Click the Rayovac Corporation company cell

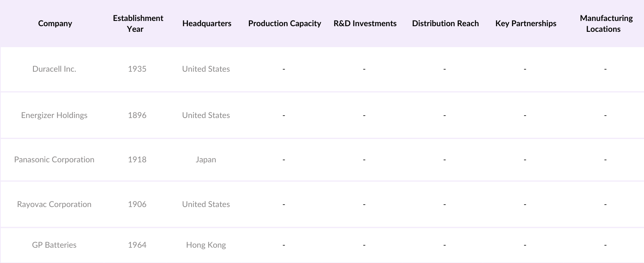click(x=54, y=204)
